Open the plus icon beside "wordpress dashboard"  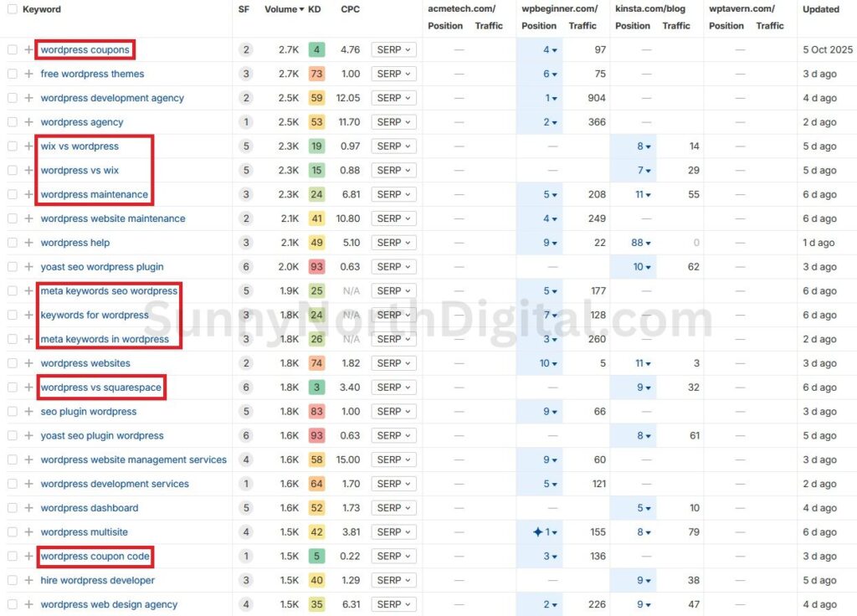[28, 508]
